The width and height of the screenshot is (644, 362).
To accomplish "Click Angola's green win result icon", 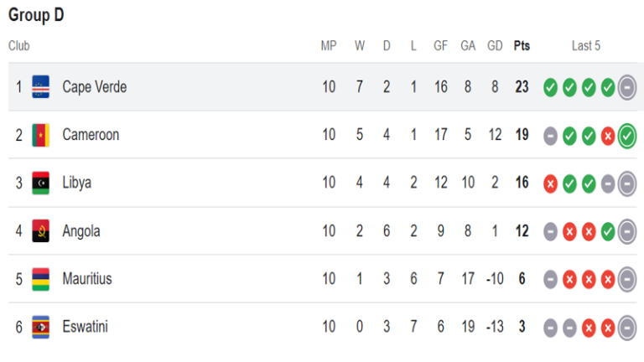I will (608, 232).
